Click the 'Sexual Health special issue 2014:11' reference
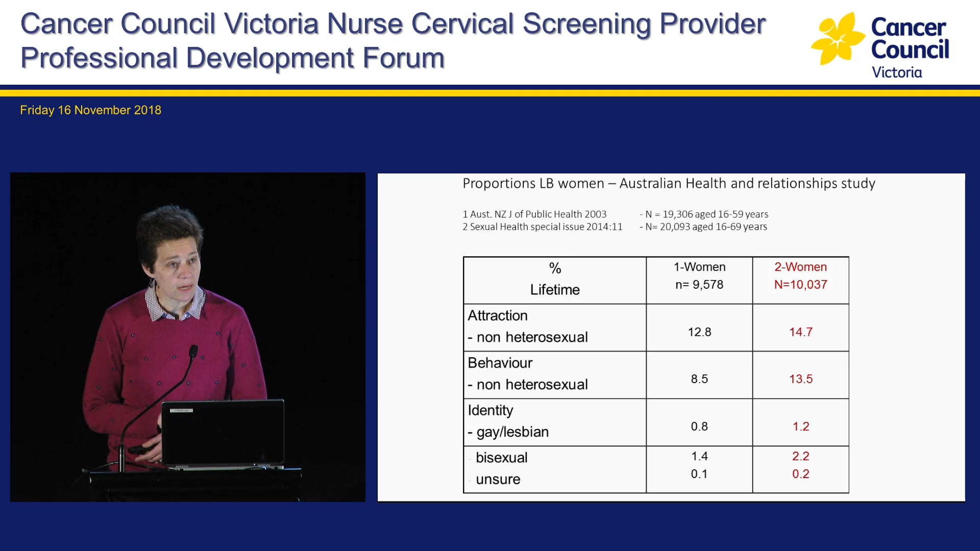Image resolution: width=980 pixels, height=551 pixels. (542, 227)
